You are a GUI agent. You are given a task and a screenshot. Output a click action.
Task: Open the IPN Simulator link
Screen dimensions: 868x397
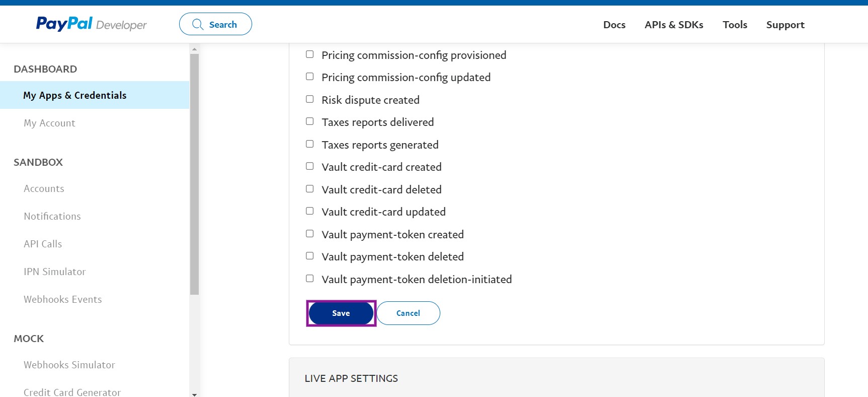click(x=55, y=272)
